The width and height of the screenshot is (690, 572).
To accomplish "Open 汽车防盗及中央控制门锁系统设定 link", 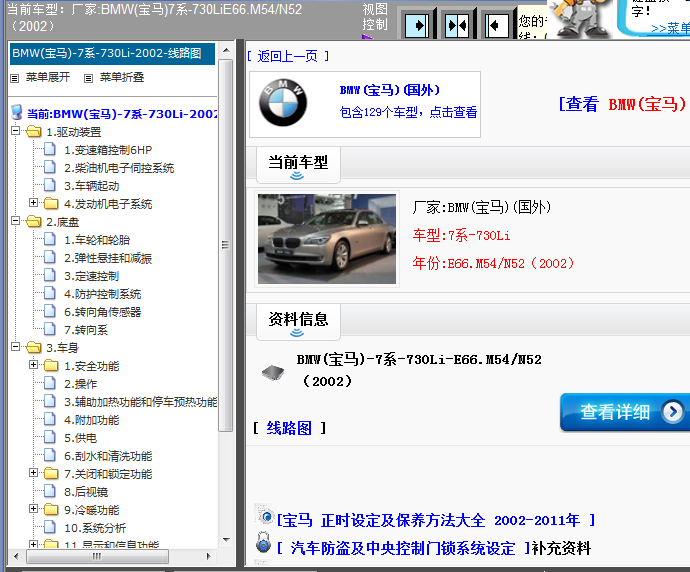I will (x=403, y=548).
